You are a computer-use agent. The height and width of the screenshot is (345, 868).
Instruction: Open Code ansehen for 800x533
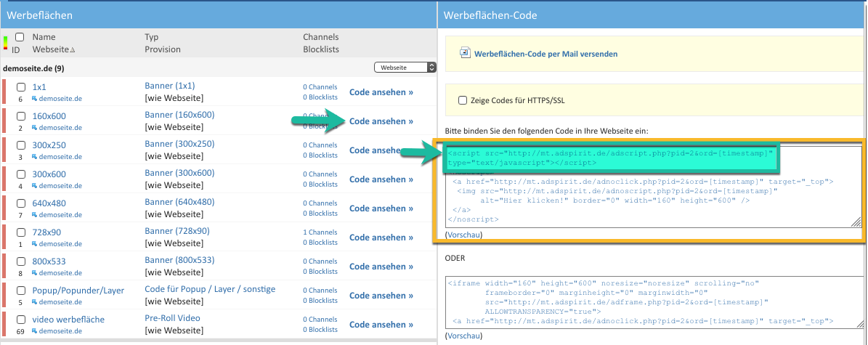(x=381, y=267)
